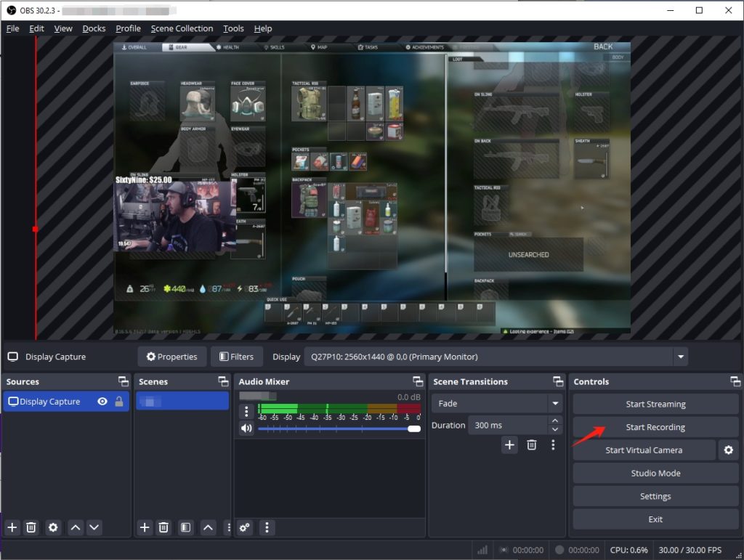The height and width of the screenshot is (560, 744).
Task: Click Start Recording button
Action: point(655,427)
